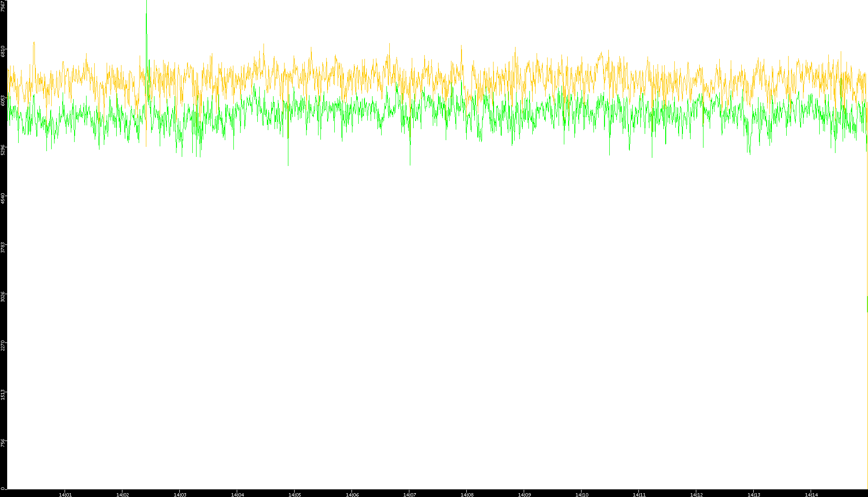Select the 6810 vertical axis label
868x497 pixels.
(3, 51)
